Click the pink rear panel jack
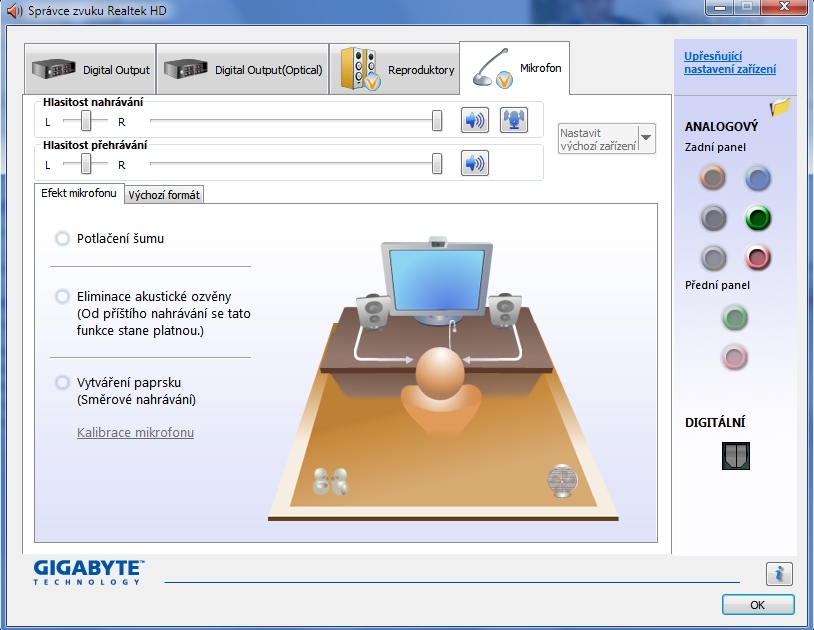This screenshot has width=814, height=630. 757,257
